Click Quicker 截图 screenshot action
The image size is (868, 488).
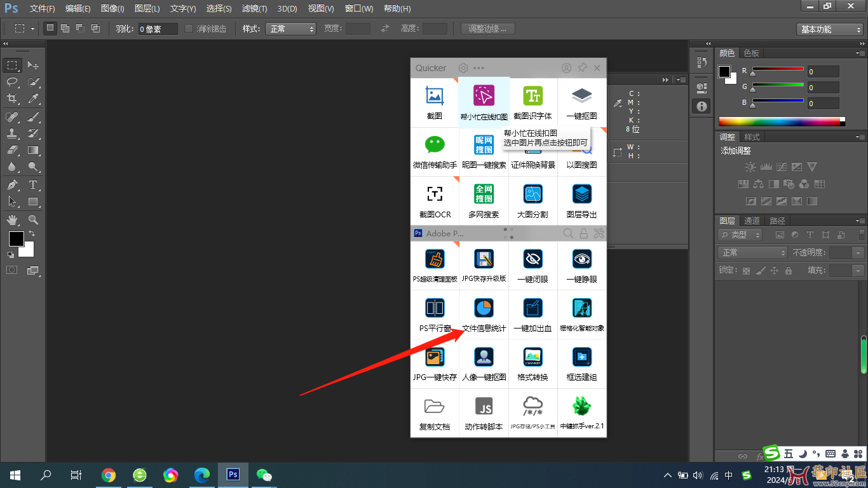click(435, 102)
